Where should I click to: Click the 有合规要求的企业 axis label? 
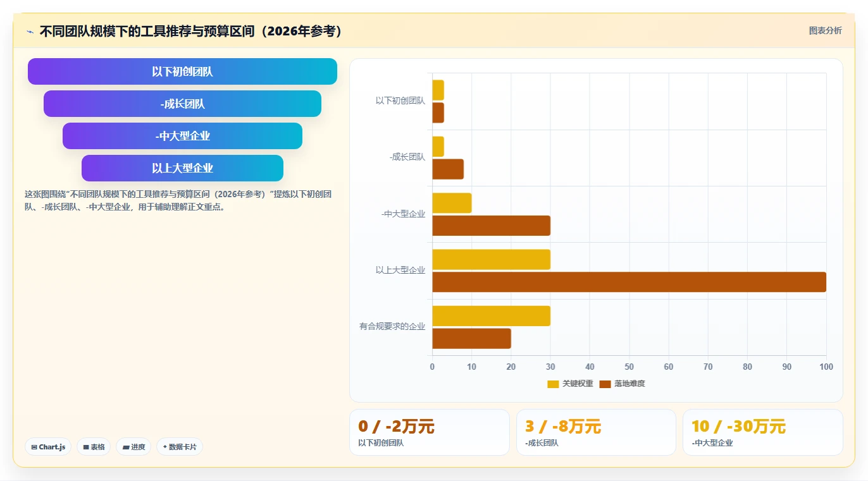click(x=392, y=327)
